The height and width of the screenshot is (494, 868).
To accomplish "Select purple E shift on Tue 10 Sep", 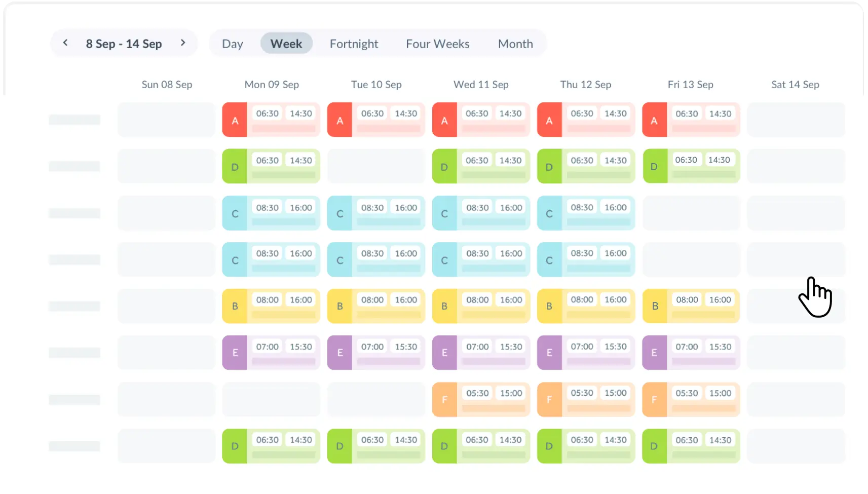I will [376, 353].
